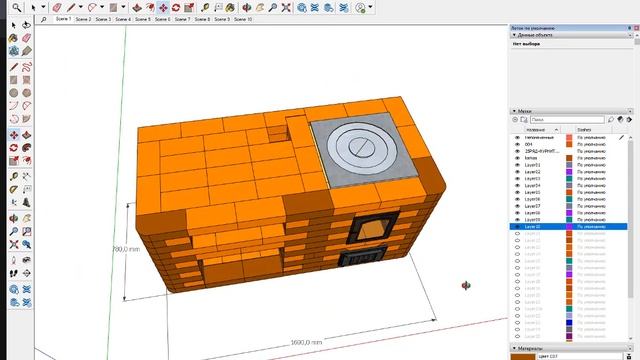Select the Polygon tool in left toolbar
The width and height of the screenshot is (640, 360).
27,93
